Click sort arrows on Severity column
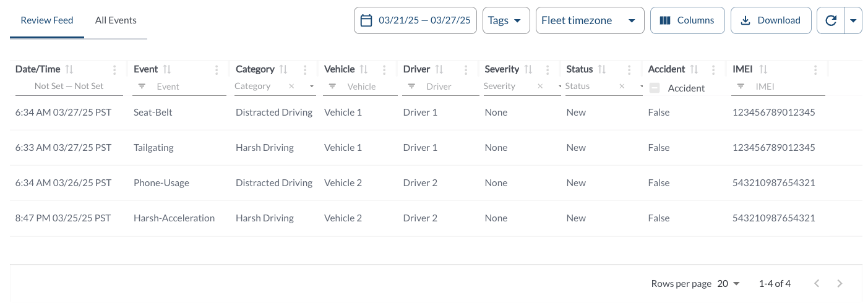 pos(528,69)
